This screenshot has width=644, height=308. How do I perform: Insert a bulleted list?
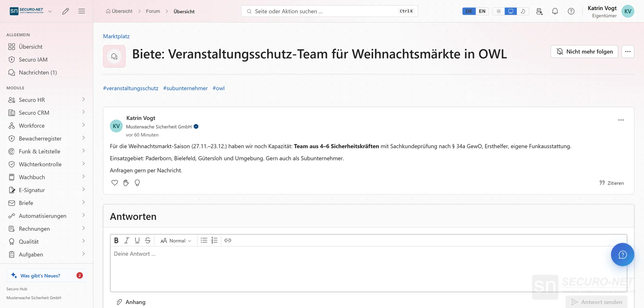(x=204, y=240)
